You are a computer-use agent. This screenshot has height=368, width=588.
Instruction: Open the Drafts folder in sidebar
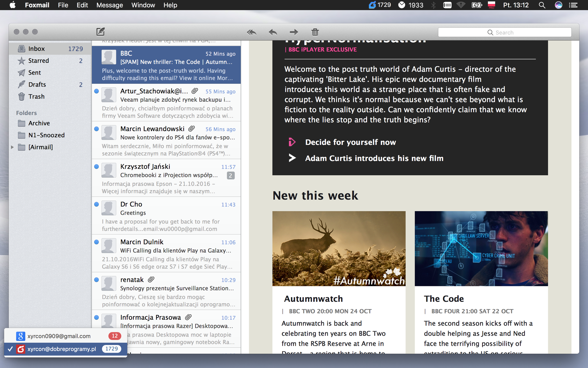coord(37,85)
